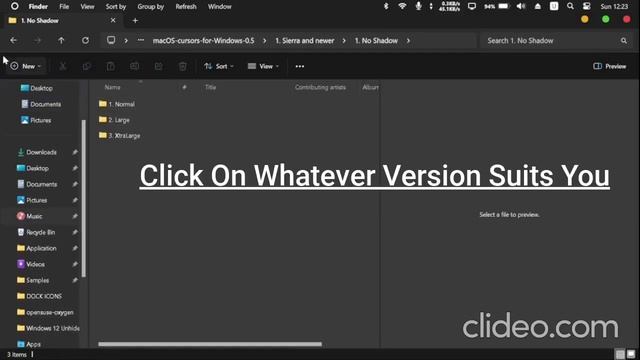Expand chevron after Sierra and newer breadcrumb

pyautogui.click(x=344, y=40)
